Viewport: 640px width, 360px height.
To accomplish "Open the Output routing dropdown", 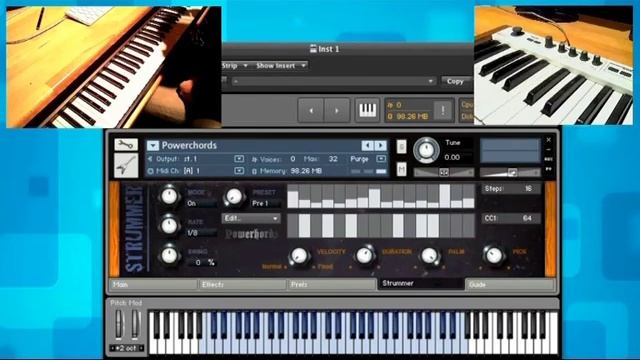I will pos(239,159).
